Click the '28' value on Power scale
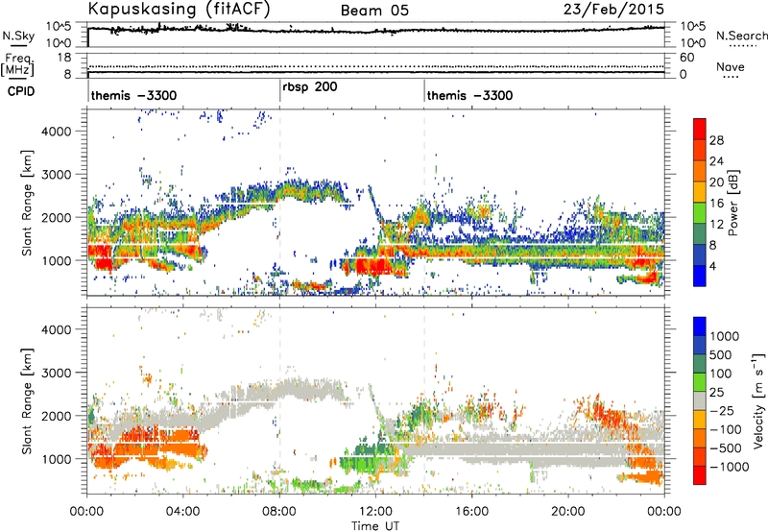The width and height of the screenshot is (768, 532). (x=716, y=141)
